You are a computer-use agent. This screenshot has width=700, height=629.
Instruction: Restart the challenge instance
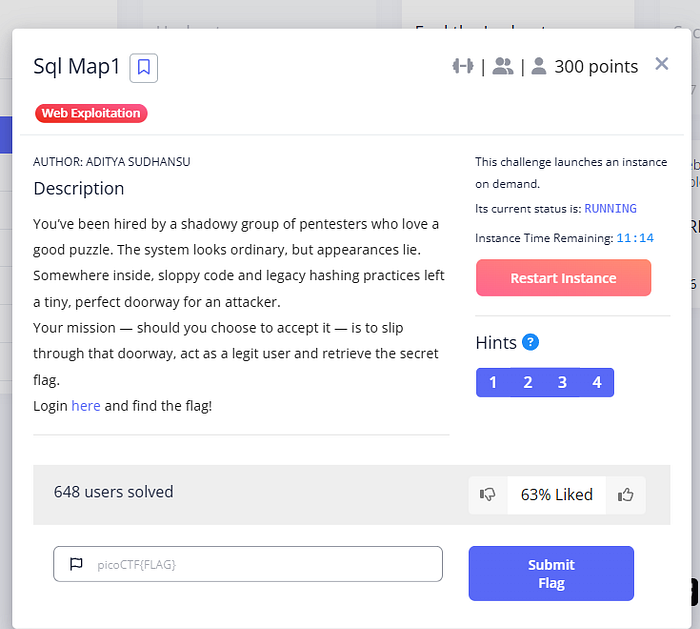tap(563, 278)
